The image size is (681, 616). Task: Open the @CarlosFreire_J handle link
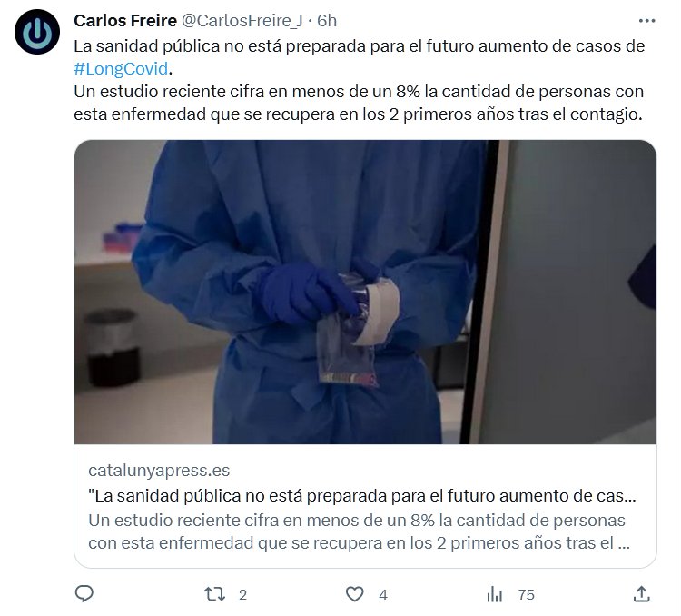point(242,20)
